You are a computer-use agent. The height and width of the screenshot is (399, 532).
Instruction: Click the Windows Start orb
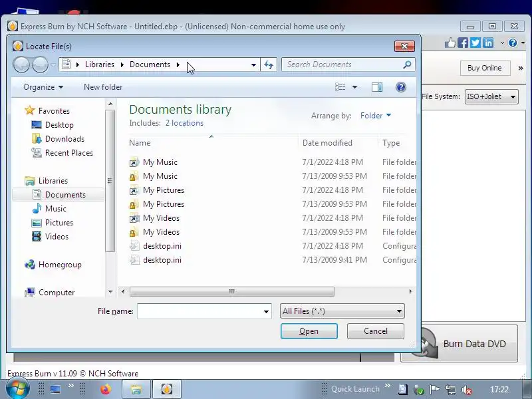[17, 388]
